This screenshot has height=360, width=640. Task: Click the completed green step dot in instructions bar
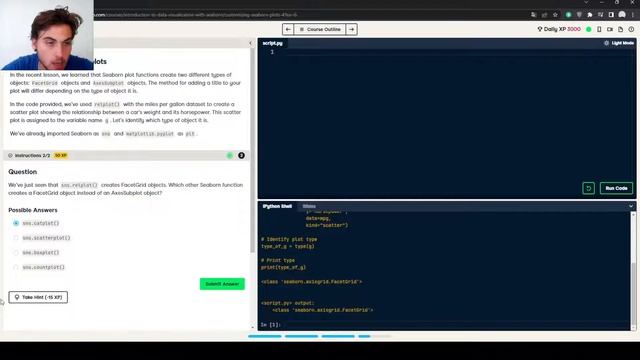(x=230, y=156)
